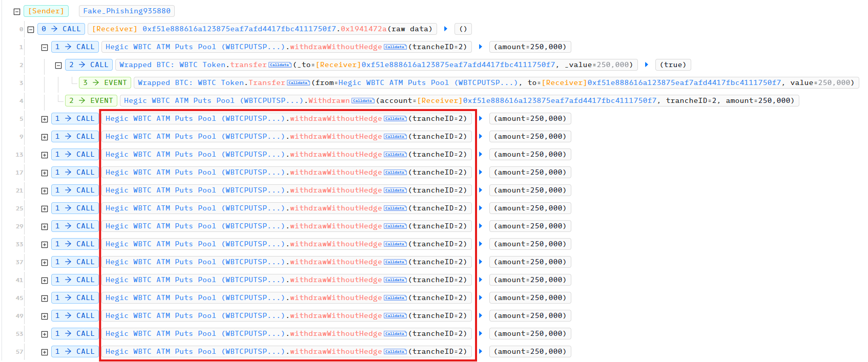This screenshot has height=362, width=868.
Task: Expand the call at line 9
Action: pos(45,137)
